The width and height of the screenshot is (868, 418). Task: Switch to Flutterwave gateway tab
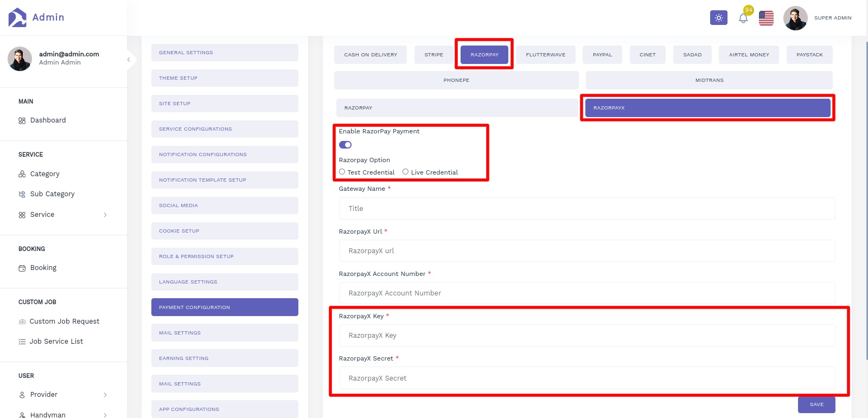tap(546, 55)
